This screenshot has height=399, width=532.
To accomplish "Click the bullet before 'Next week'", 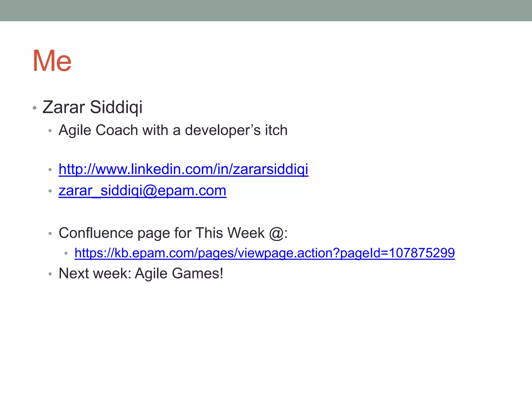I will pos(50,274).
